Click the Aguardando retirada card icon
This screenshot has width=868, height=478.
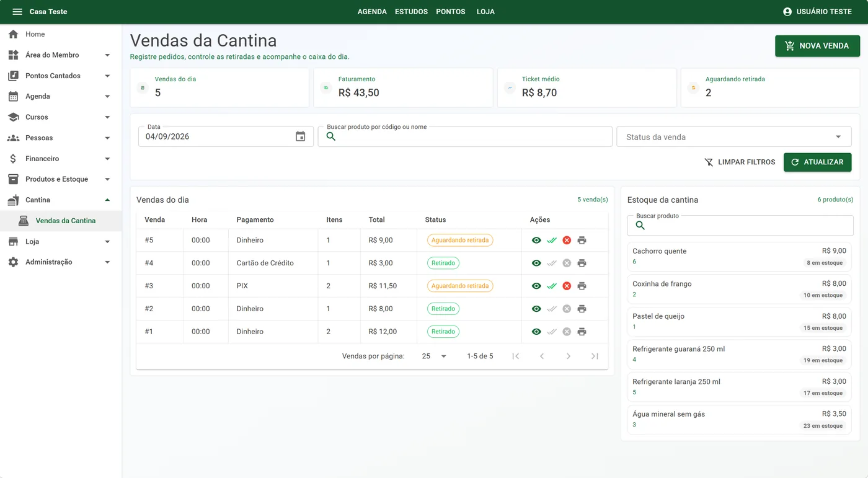coord(694,87)
